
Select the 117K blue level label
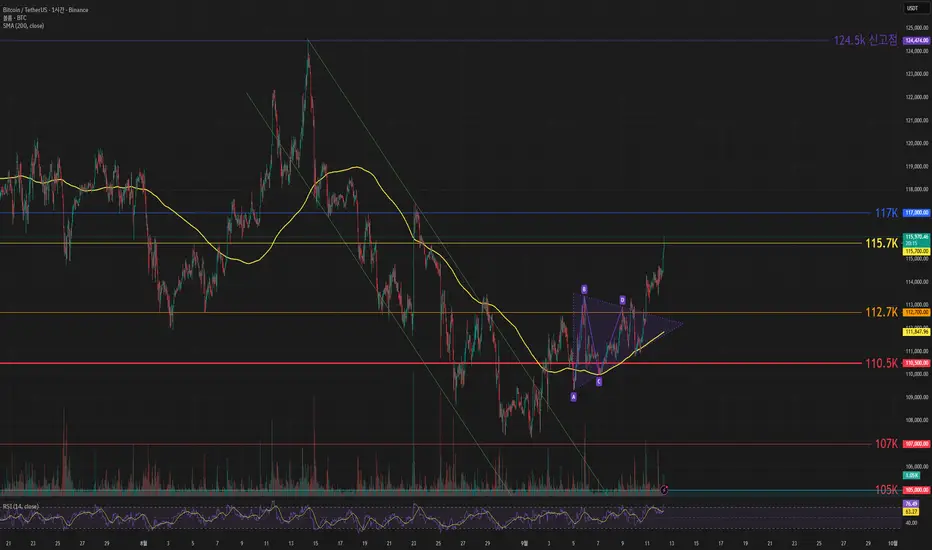(886, 213)
